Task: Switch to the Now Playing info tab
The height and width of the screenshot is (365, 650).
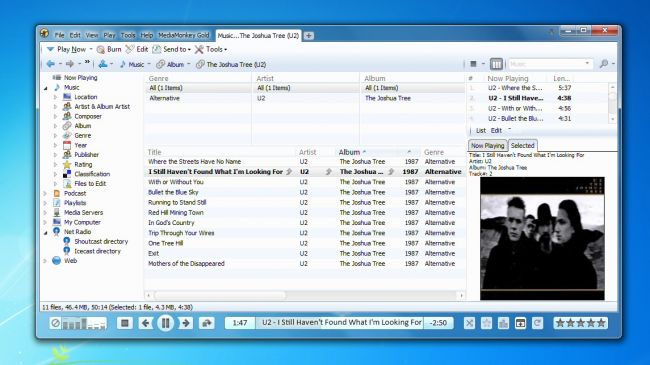Action: click(488, 146)
